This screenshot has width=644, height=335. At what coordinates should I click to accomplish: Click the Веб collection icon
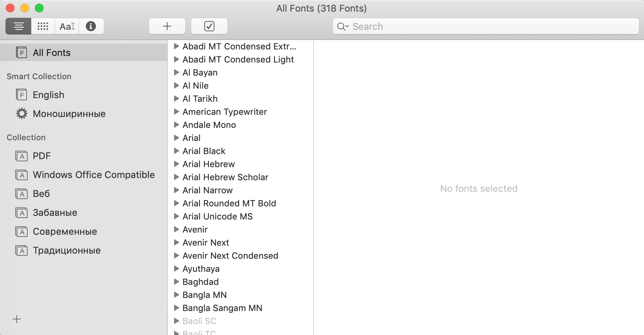point(21,194)
